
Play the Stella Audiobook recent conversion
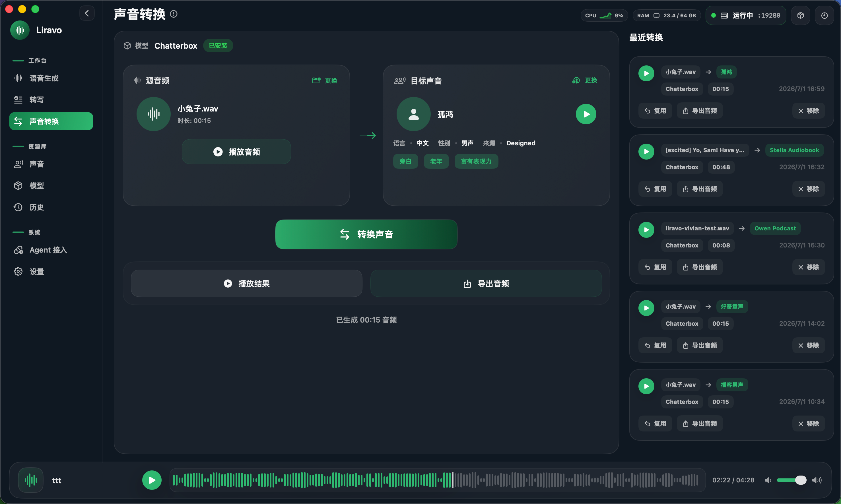(x=646, y=152)
